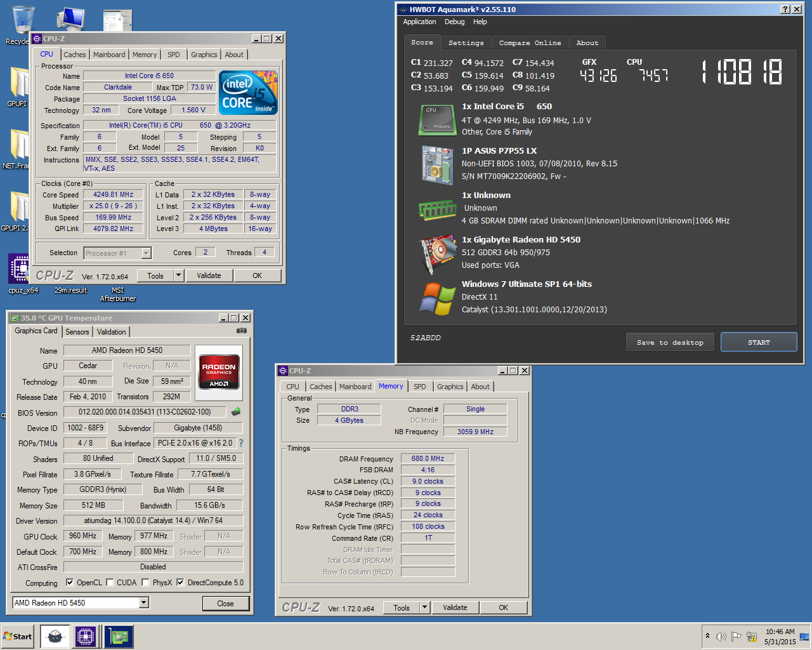
Task: Open the Processor #1 selection dropdown
Action: pyautogui.click(x=146, y=253)
